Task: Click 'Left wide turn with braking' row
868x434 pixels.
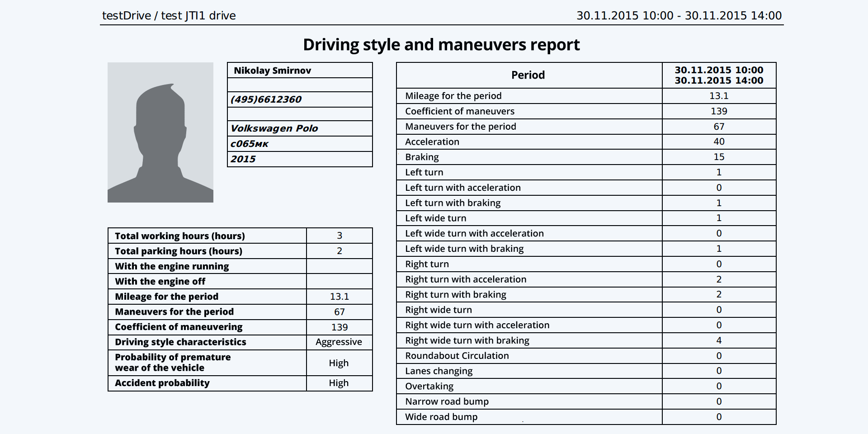Action: click(x=586, y=249)
